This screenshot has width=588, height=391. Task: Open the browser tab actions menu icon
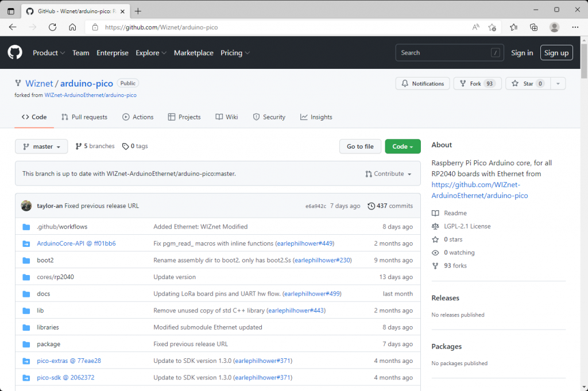coord(11,11)
